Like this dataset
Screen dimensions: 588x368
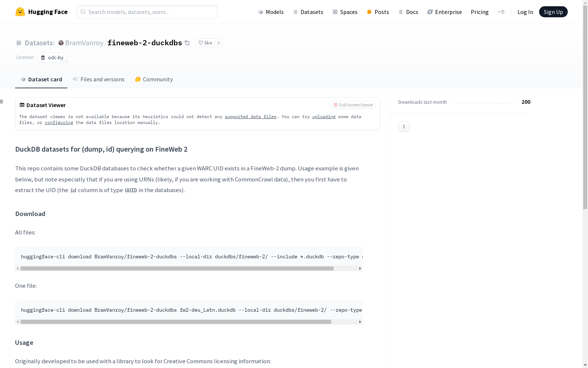[x=205, y=43]
